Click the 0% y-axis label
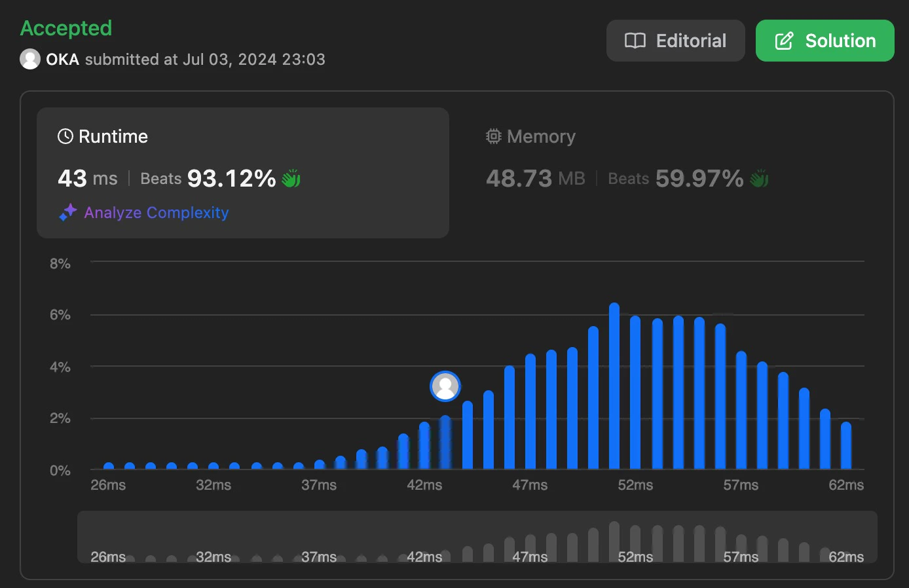 [60, 471]
